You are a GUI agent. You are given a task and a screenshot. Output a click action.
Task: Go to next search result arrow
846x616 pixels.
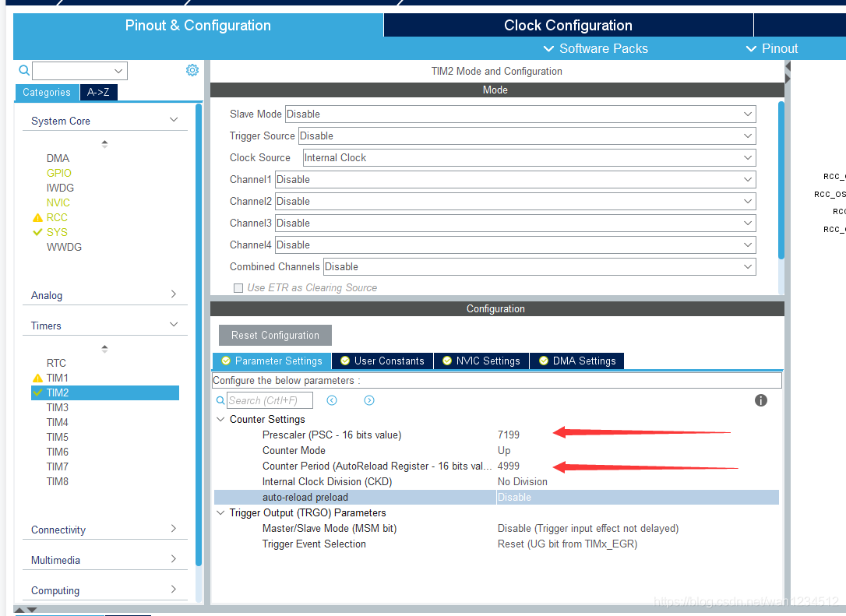[369, 400]
